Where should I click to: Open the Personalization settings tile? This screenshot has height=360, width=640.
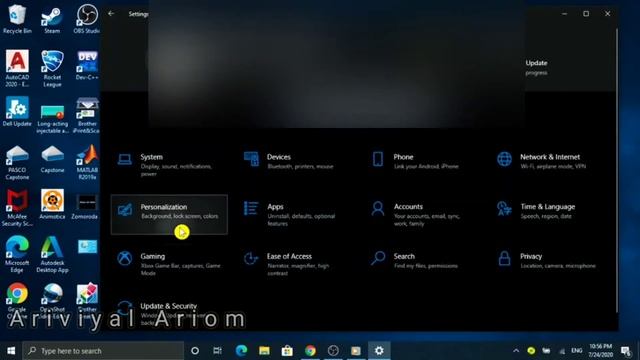[x=169, y=214]
